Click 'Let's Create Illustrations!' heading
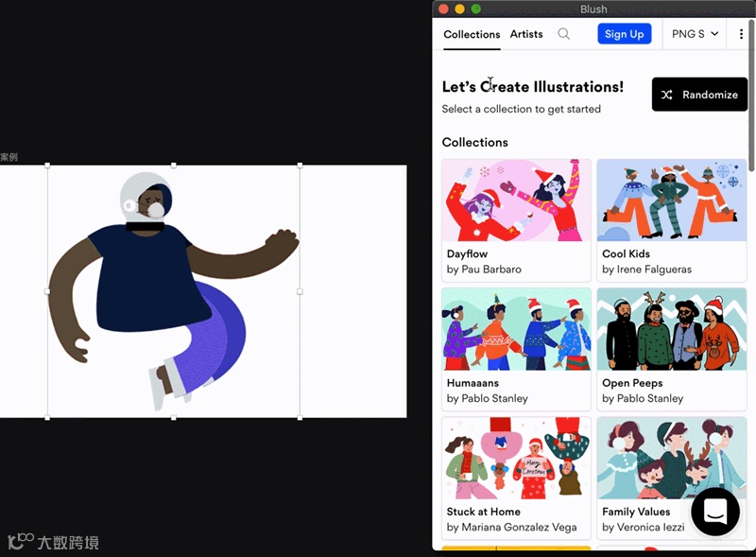The width and height of the screenshot is (756, 557). (533, 87)
